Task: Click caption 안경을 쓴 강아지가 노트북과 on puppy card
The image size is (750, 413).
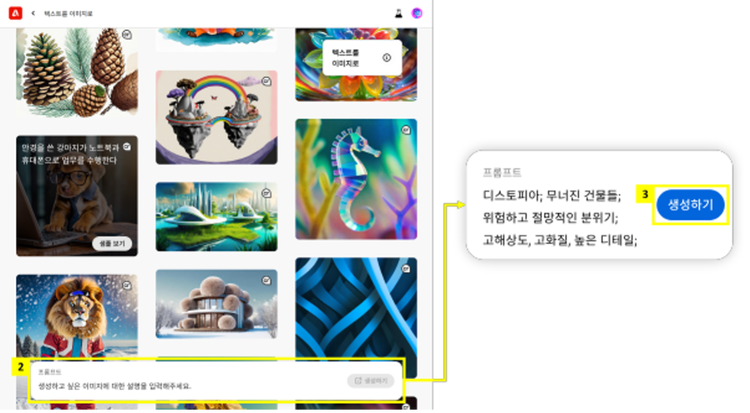Action: coord(70,148)
